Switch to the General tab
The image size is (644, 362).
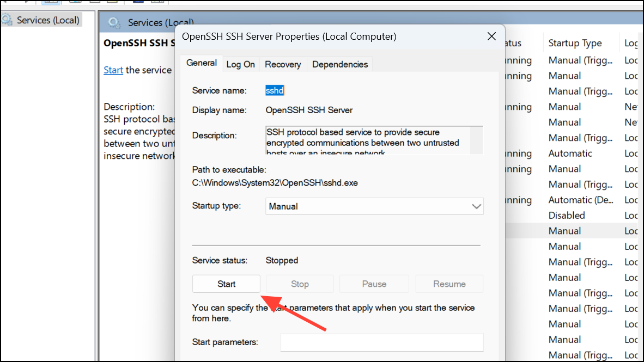pos(201,63)
